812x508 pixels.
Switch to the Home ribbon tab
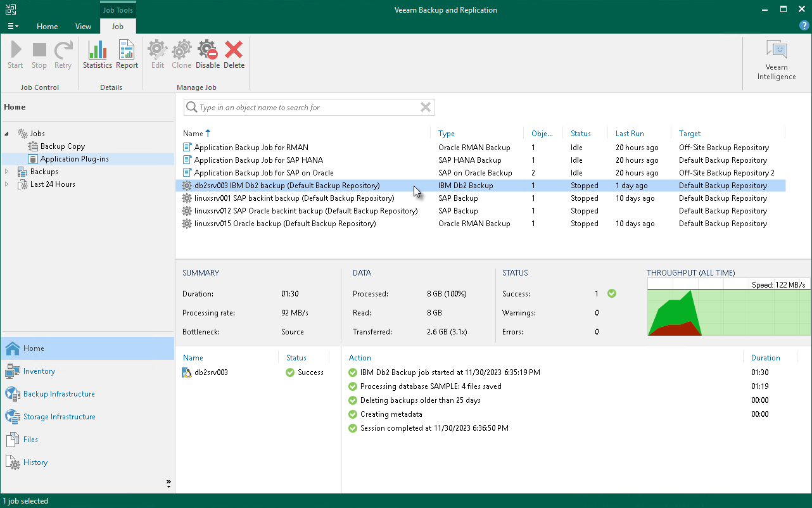click(48, 27)
